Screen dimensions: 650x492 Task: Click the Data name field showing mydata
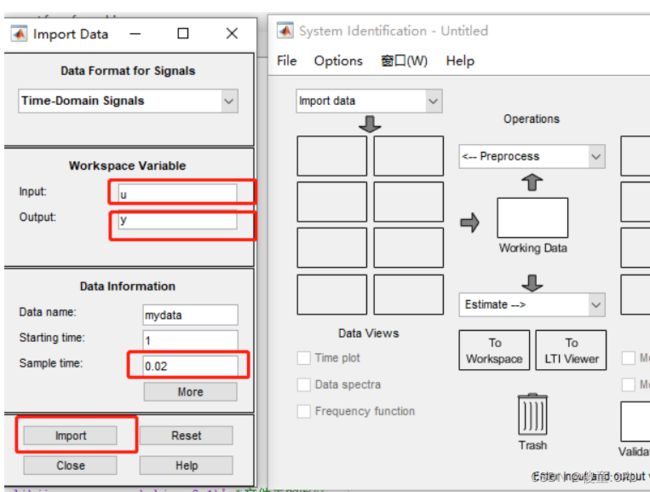(190, 315)
